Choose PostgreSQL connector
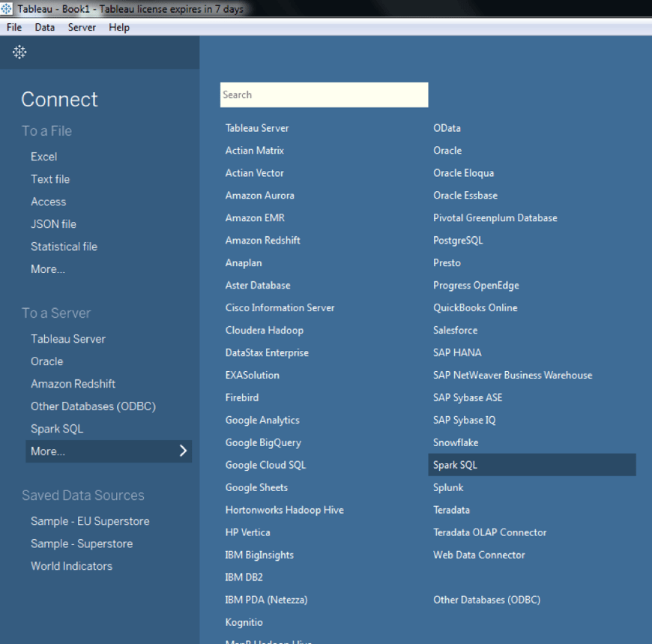The height and width of the screenshot is (644, 652). click(458, 241)
